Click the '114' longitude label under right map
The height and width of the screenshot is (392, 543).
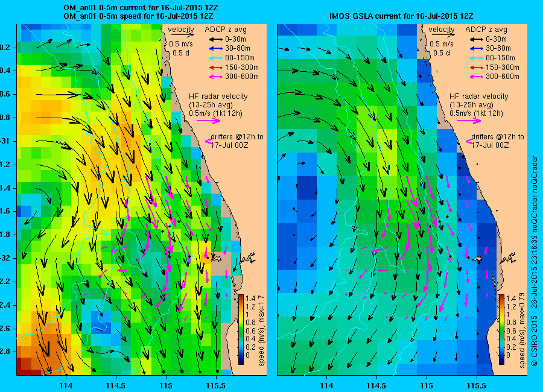click(x=326, y=386)
